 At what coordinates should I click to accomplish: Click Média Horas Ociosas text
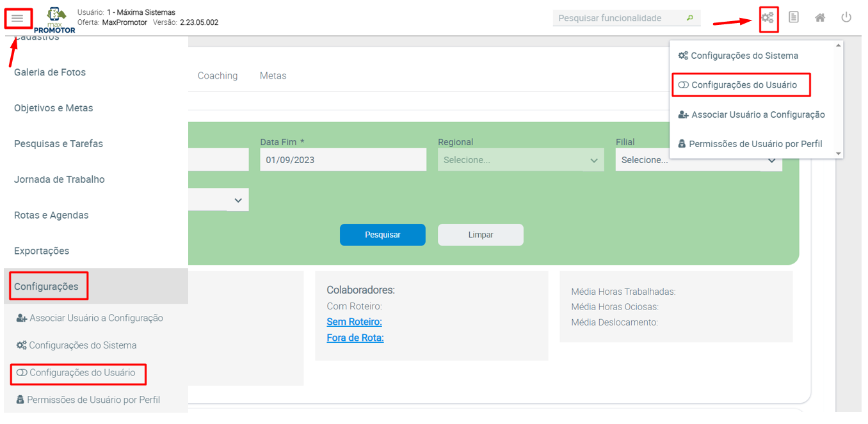click(x=615, y=307)
